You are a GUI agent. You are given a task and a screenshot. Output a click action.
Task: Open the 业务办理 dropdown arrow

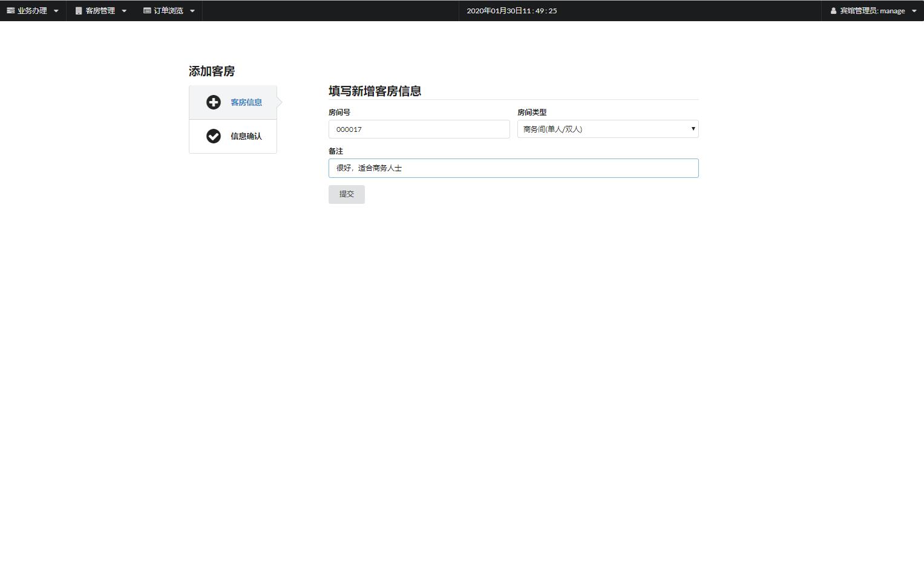point(56,10)
